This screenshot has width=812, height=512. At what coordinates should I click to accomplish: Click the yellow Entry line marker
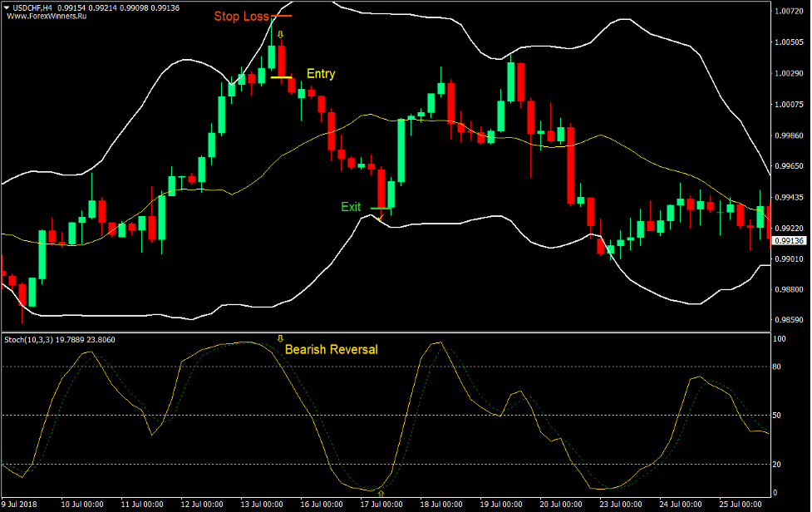coord(280,76)
